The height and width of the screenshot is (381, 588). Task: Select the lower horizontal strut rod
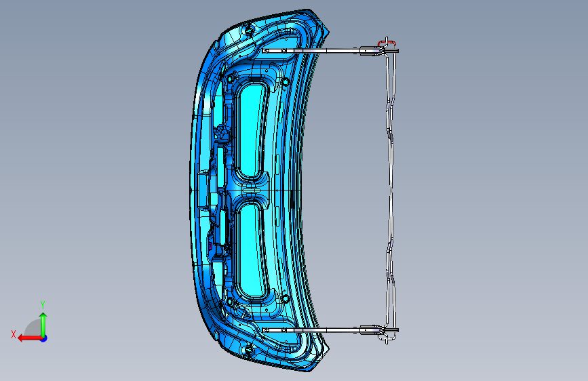[330, 330]
